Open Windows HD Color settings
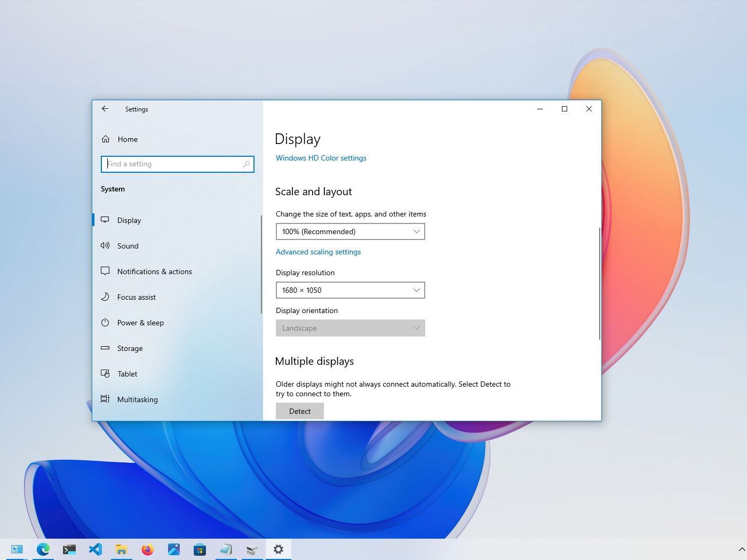 (x=321, y=158)
